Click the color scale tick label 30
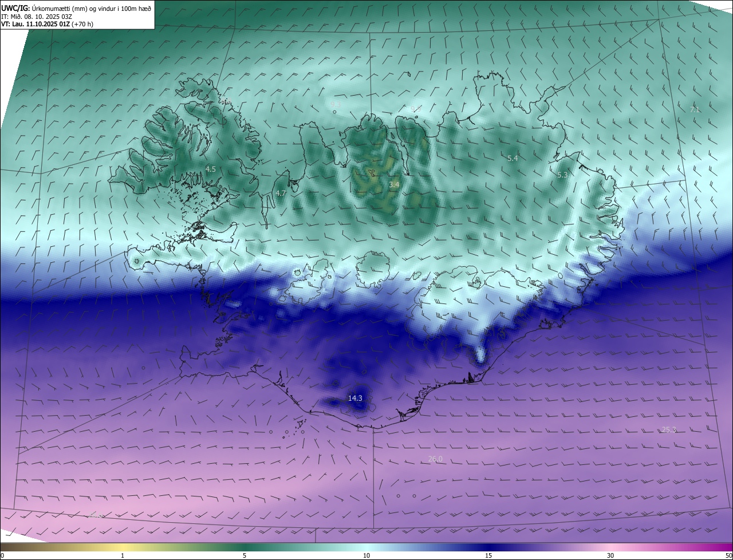This screenshot has width=733, height=560. click(x=610, y=555)
